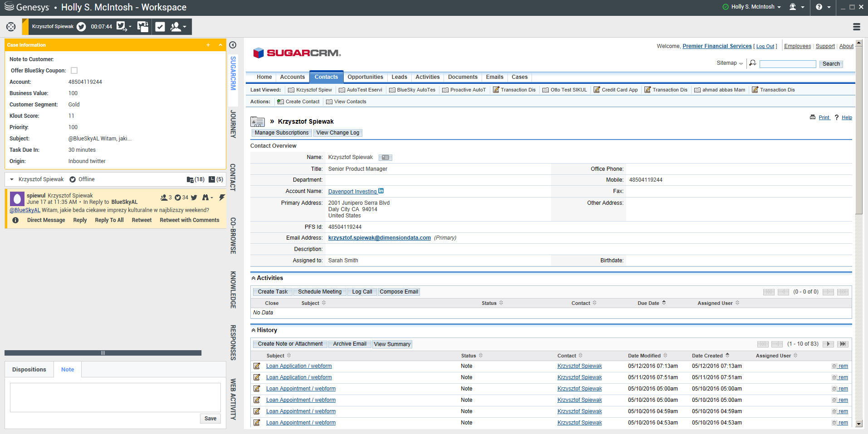Click the SugarCRM vertical scrollbar down arrow
Viewport: 868px width, 434px height.
[x=858, y=424]
